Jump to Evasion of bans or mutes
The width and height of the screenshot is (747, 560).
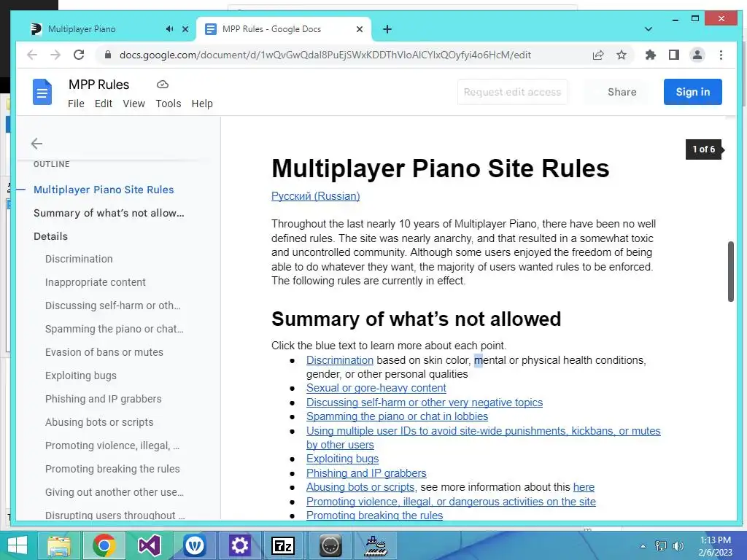(x=104, y=352)
